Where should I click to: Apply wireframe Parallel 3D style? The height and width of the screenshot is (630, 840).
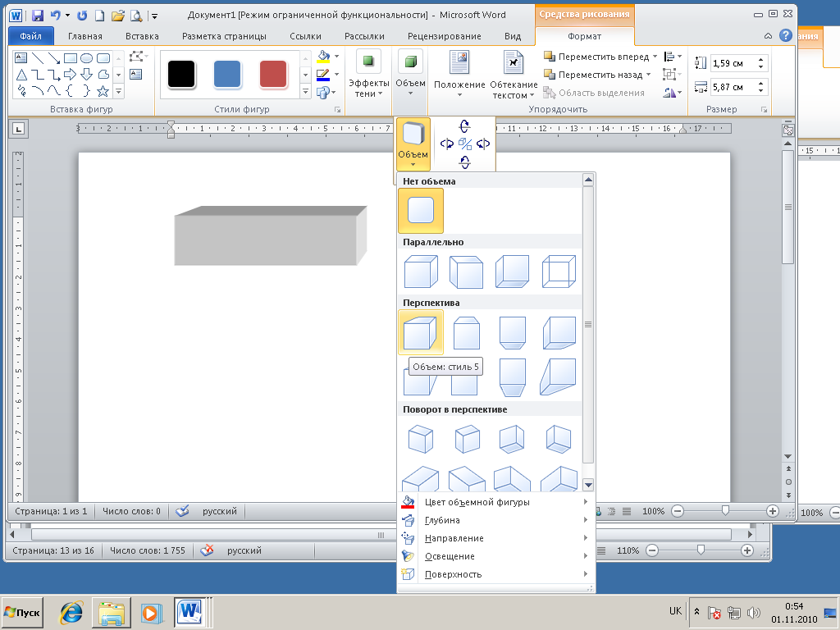[559, 272]
